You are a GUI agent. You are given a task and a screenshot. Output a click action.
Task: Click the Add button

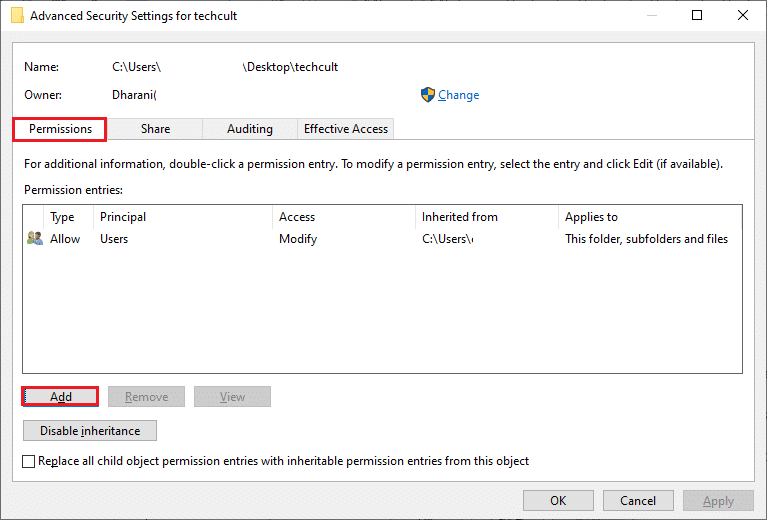[x=60, y=397]
